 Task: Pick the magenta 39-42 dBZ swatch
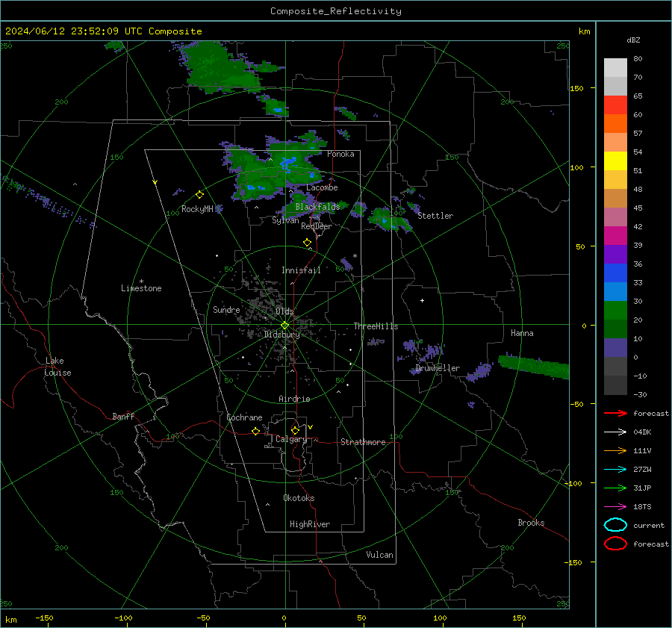point(615,236)
